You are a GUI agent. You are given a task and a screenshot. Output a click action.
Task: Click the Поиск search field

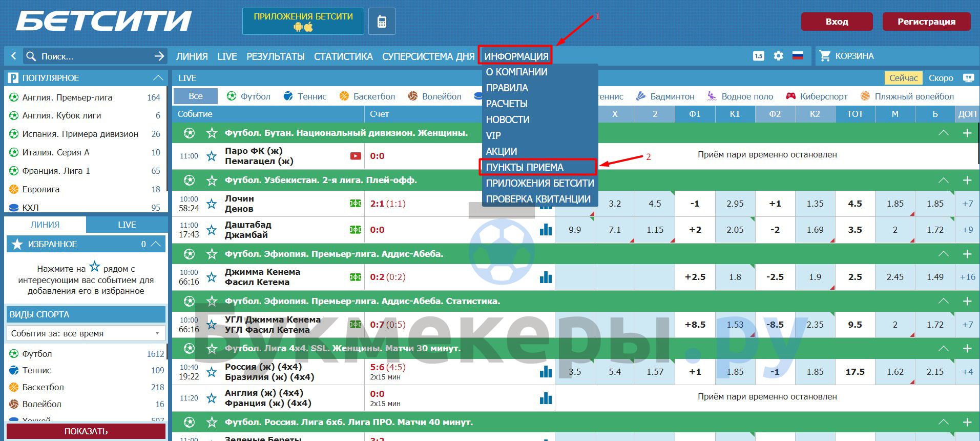click(92, 56)
